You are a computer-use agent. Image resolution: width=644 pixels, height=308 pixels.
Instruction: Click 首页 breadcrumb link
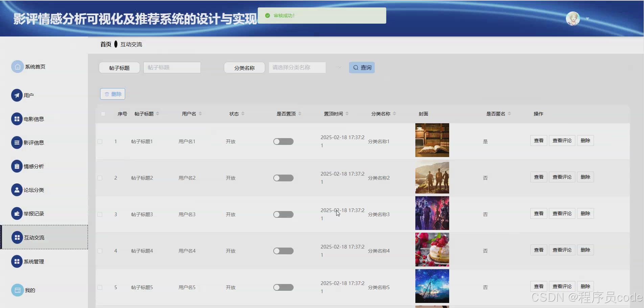tap(106, 44)
